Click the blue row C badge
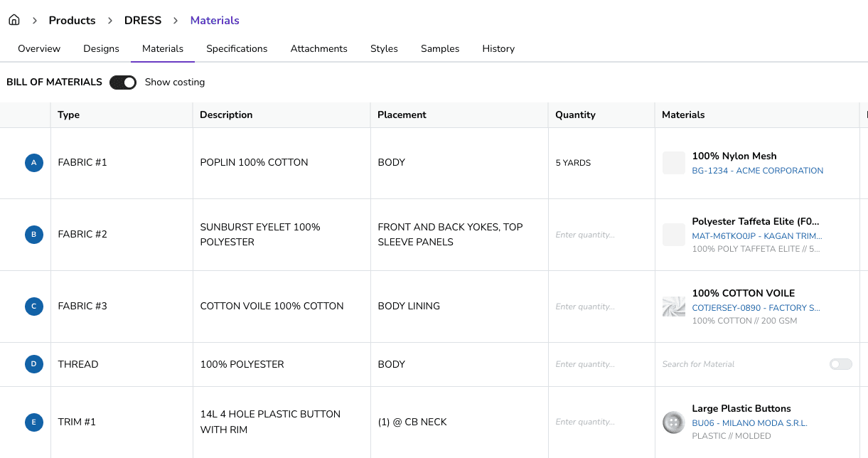This screenshot has width=868, height=458. click(34, 307)
